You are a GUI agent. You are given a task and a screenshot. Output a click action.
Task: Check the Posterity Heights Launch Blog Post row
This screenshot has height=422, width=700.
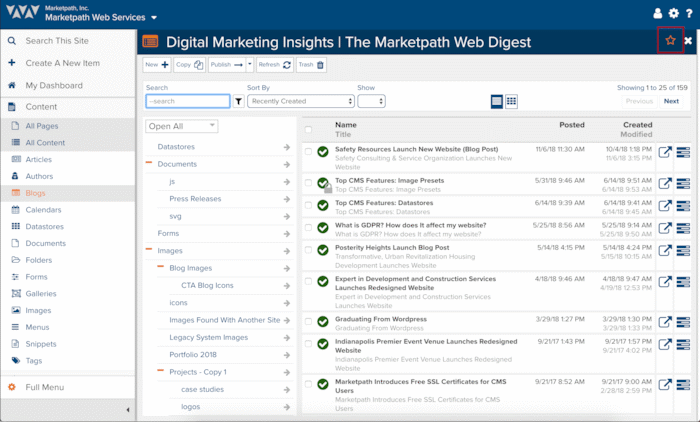(308, 250)
